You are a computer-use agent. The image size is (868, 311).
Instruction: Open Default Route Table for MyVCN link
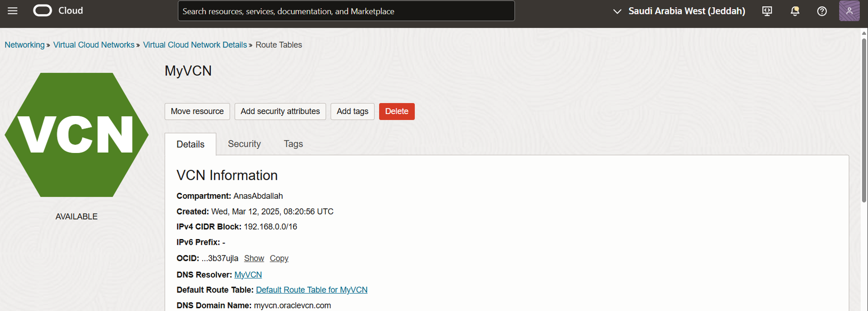click(x=312, y=290)
